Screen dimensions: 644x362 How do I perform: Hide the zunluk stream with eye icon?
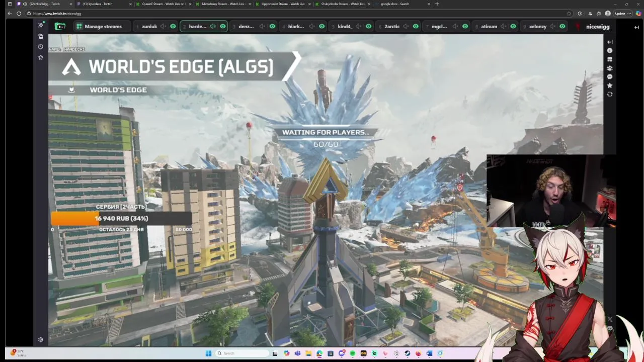[173, 26]
